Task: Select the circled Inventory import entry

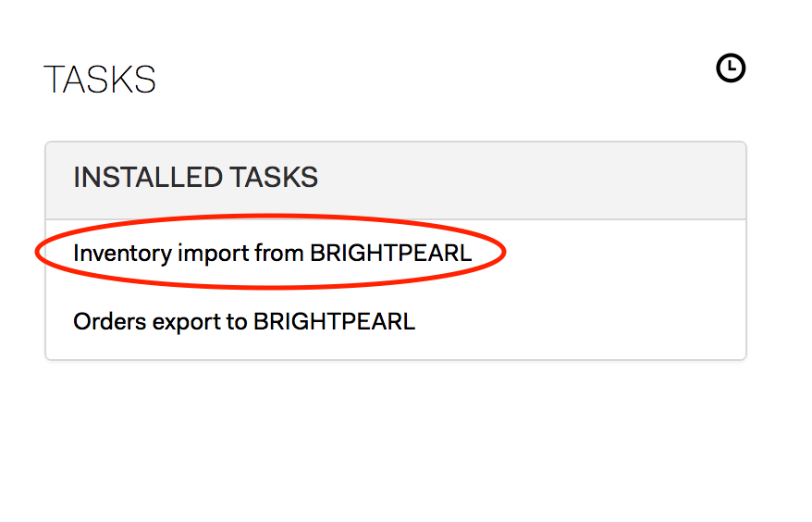Action: point(273,254)
